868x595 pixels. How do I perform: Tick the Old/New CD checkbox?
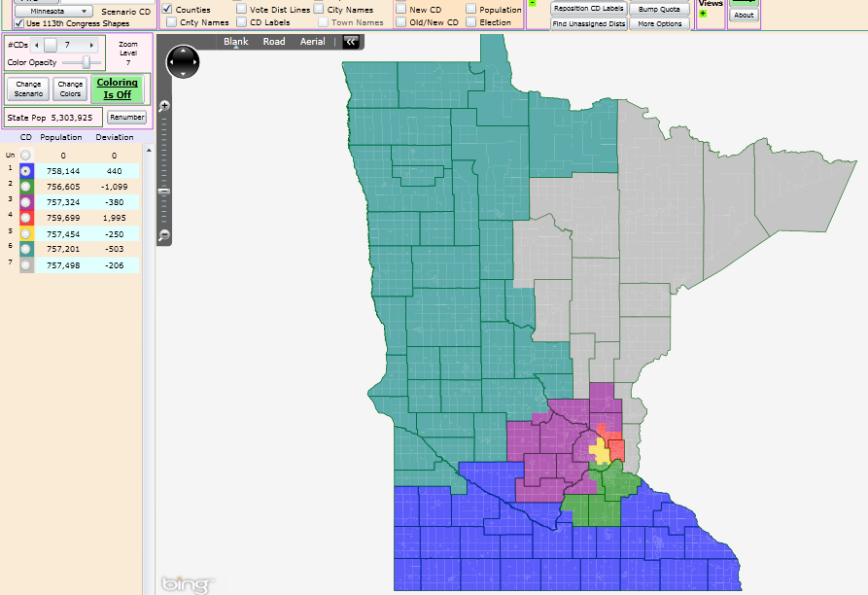[401, 22]
